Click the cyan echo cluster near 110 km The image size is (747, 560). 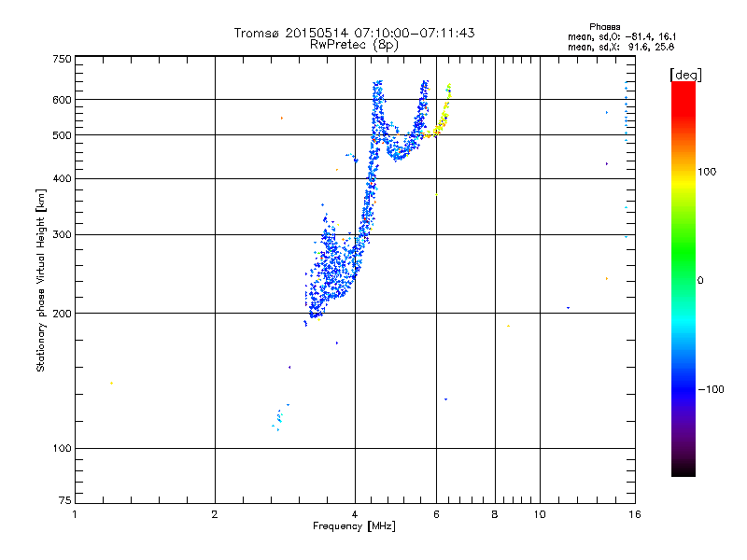point(279,418)
